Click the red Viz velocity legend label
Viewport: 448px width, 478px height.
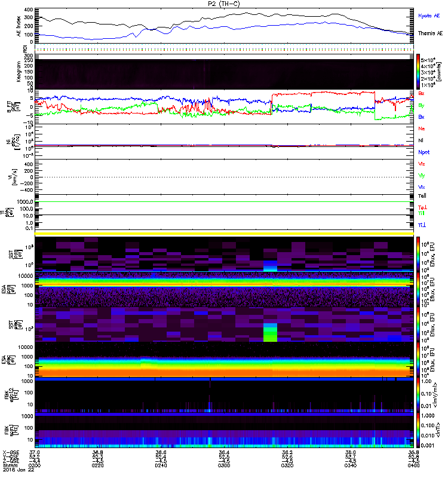tap(421, 164)
